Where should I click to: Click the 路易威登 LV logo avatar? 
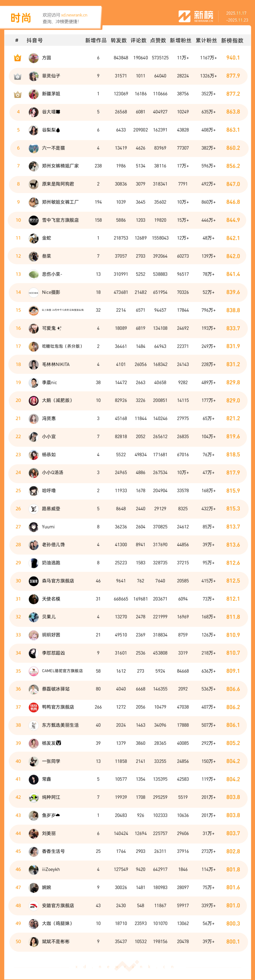click(x=34, y=509)
